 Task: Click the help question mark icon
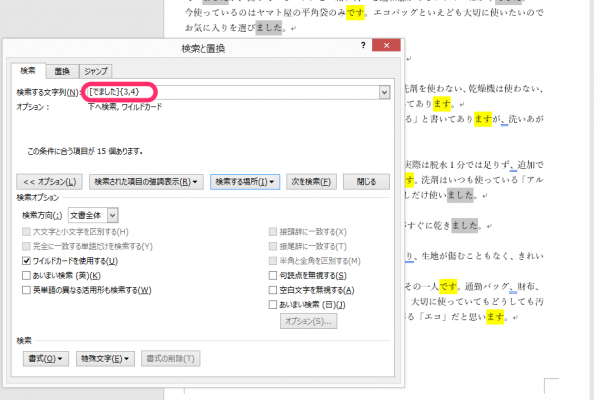click(x=363, y=45)
